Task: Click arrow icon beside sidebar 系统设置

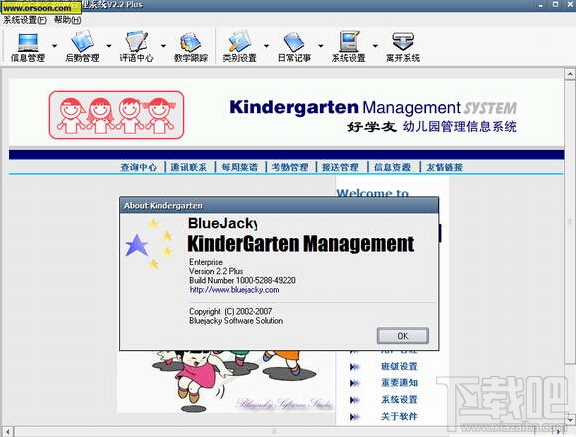Action: pyautogui.click(x=355, y=400)
